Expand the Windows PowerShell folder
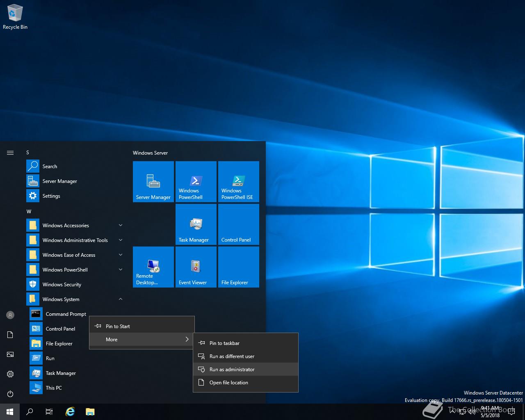This screenshot has height=420, width=525. 75,269
